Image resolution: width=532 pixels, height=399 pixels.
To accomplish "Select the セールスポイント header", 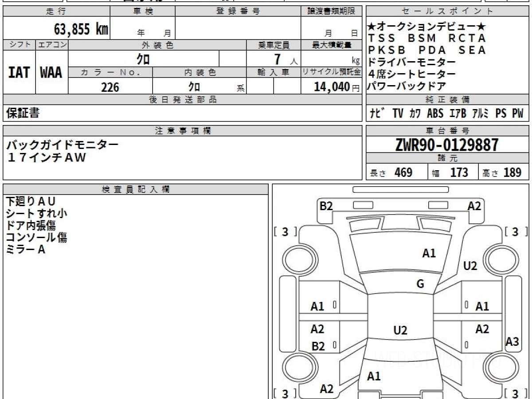I will point(447,12).
